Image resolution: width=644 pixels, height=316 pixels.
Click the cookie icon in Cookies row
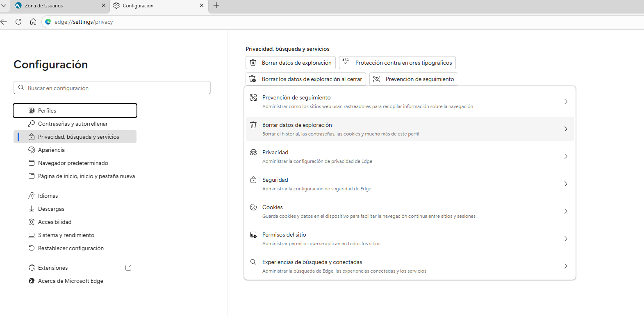(x=253, y=207)
